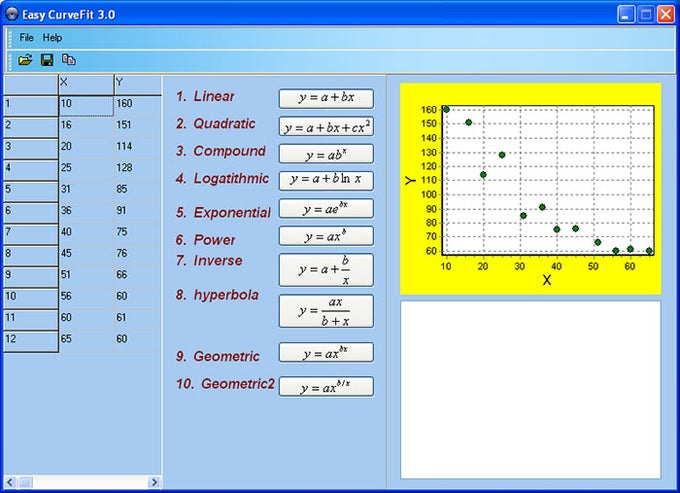Image resolution: width=680 pixels, height=493 pixels.
Task: Click Y cell with value 151
Action: 138,127
